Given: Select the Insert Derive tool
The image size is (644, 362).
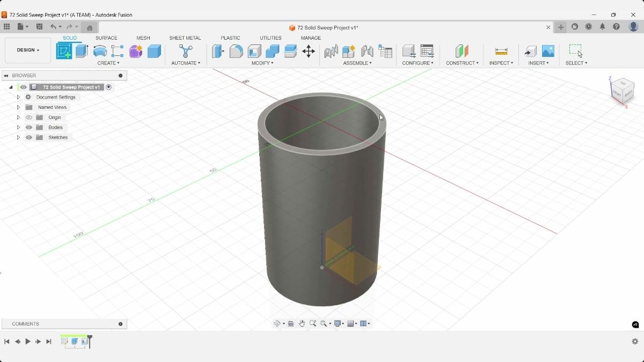Looking at the screenshot, I should coord(530,51).
